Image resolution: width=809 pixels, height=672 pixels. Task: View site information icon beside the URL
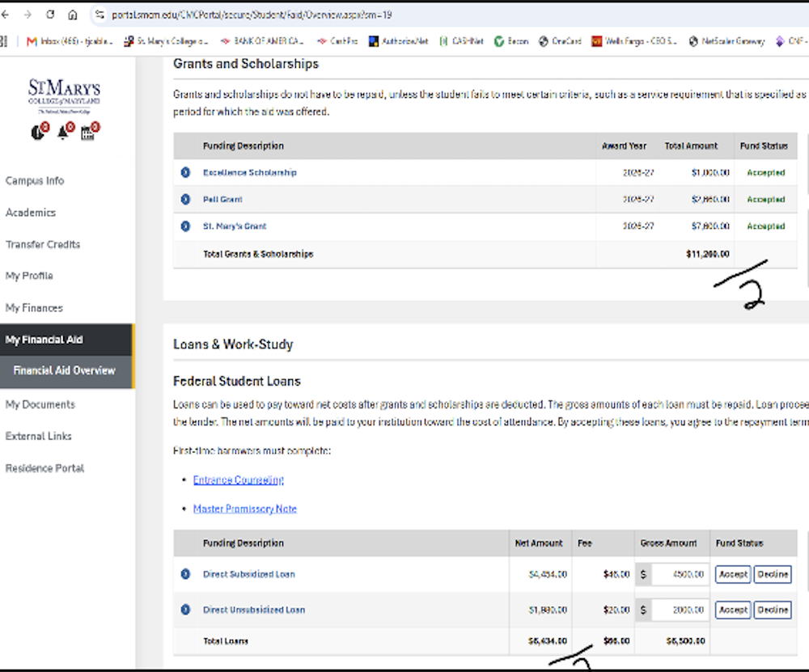100,15
